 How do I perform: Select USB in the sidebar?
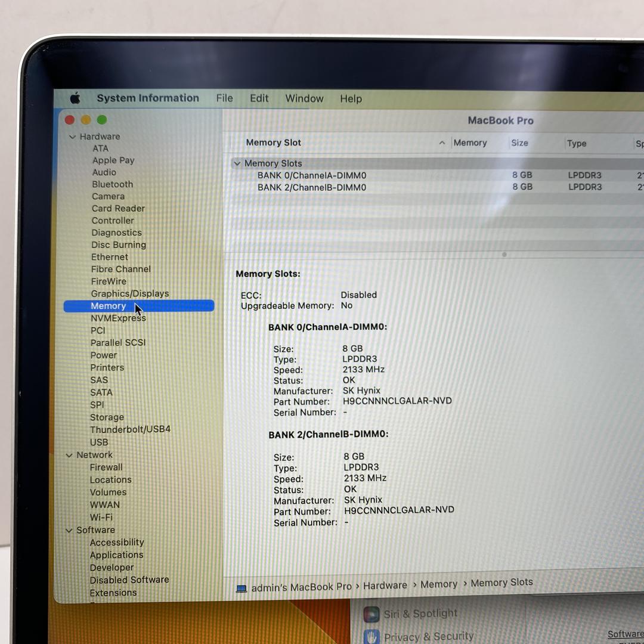coord(100,442)
